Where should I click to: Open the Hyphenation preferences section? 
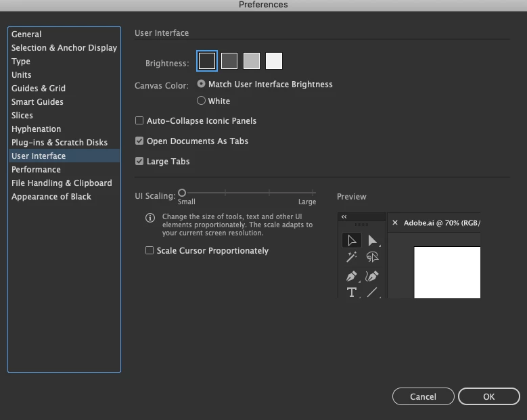64,129
